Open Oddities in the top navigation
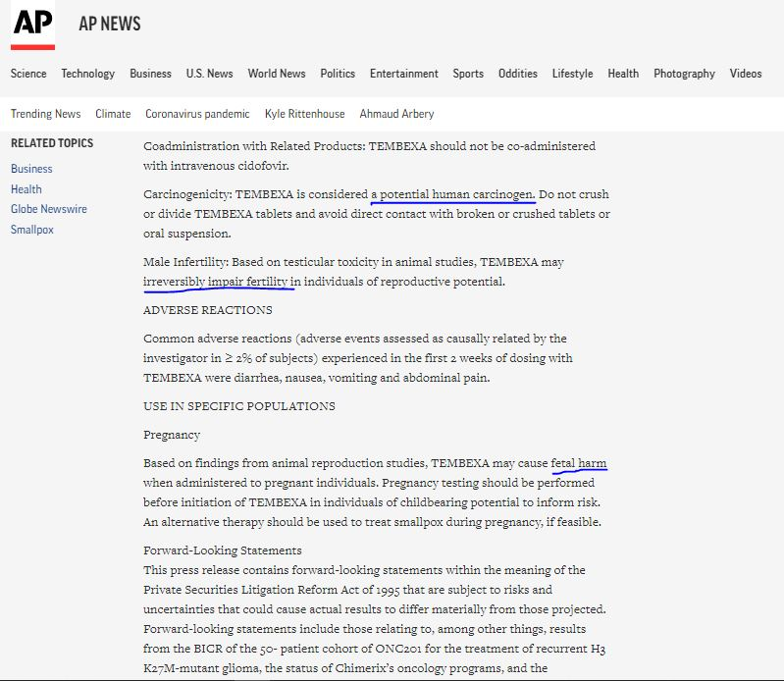784x681 pixels. click(517, 74)
